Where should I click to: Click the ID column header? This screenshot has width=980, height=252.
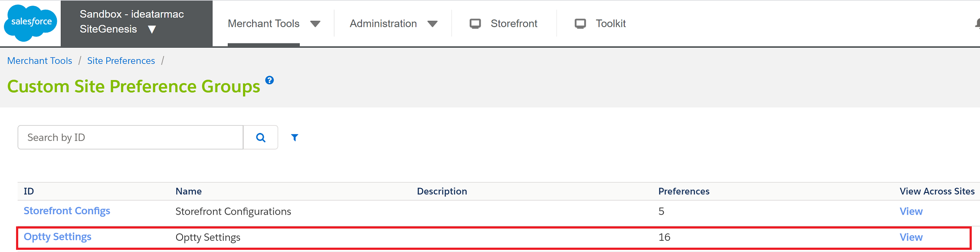tap(29, 191)
